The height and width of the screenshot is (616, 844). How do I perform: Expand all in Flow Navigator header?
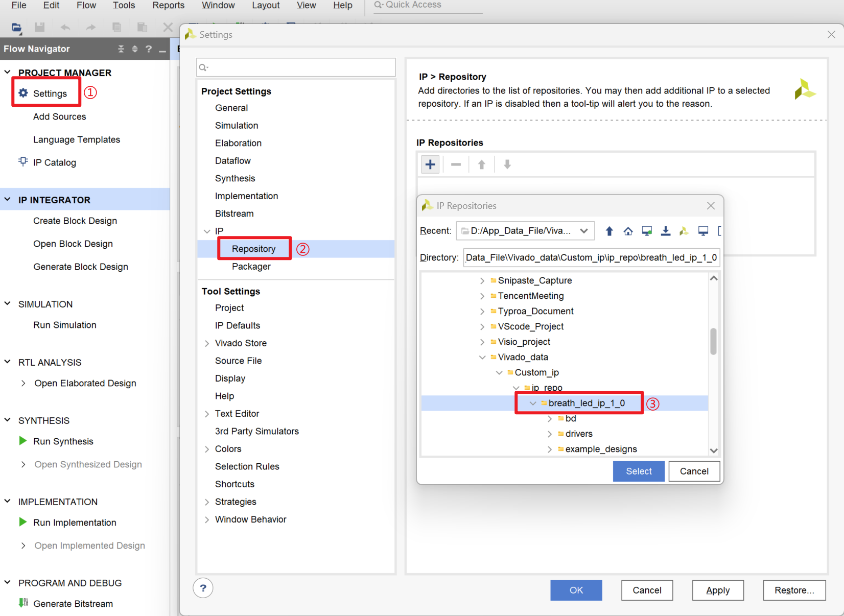pos(135,49)
